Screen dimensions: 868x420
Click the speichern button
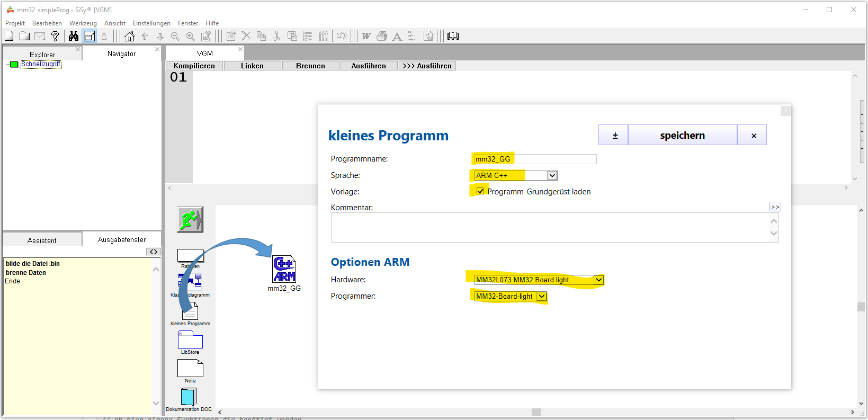682,135
